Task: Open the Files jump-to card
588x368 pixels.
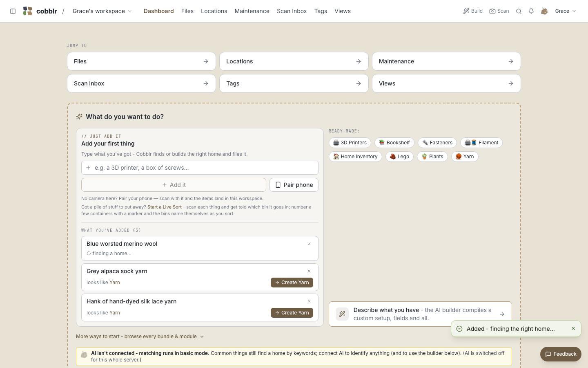Action: point(141,61)
